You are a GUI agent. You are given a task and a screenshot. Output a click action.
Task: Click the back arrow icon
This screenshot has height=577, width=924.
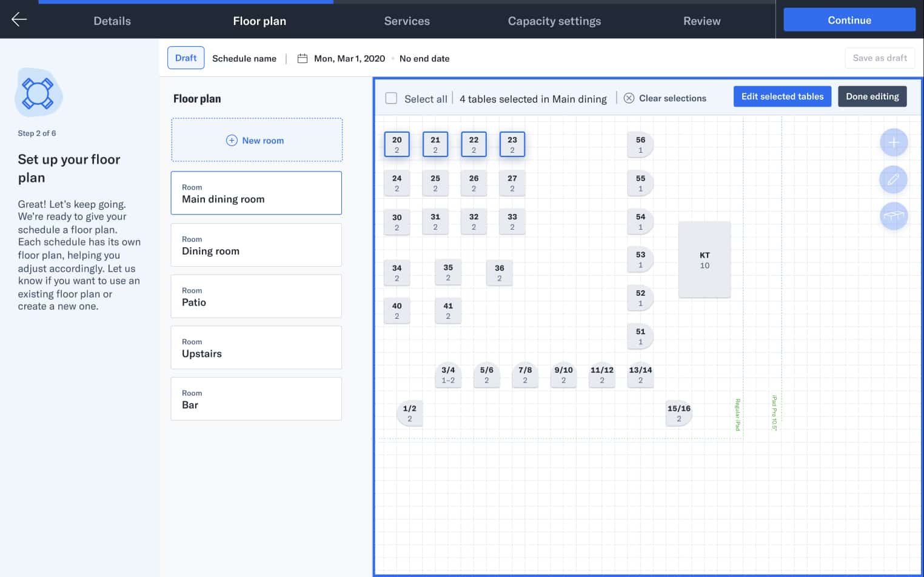(19, 19)
